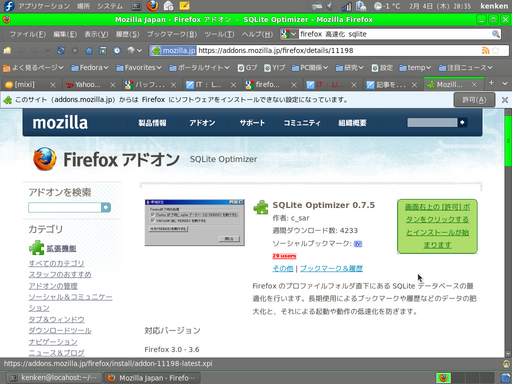Click the 許可(A) allow button
This screenshot has height=384, width=512.
click(474, 100)
